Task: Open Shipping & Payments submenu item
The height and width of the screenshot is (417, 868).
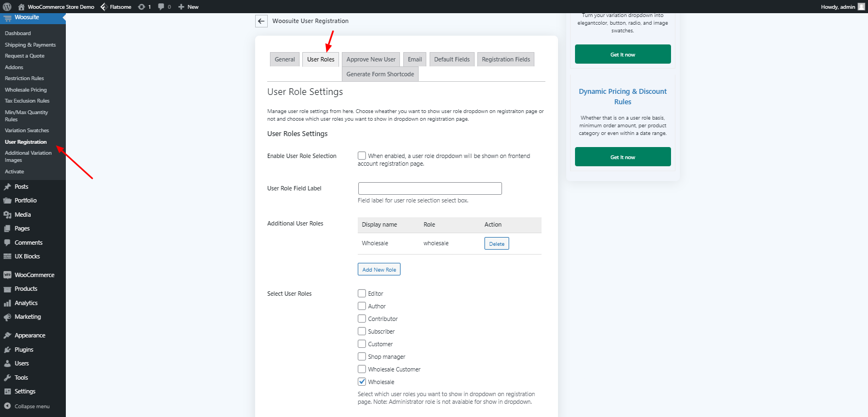Action: coord(30,45)
